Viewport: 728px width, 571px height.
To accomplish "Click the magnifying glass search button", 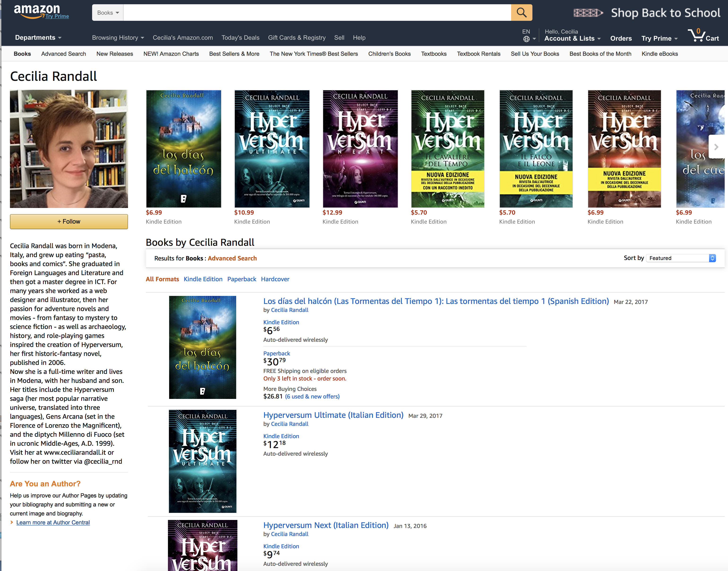I will tap(521, 13).
